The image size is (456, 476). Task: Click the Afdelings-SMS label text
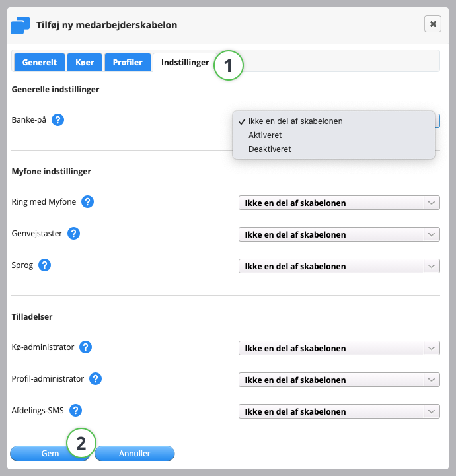(x=38, y=411)
